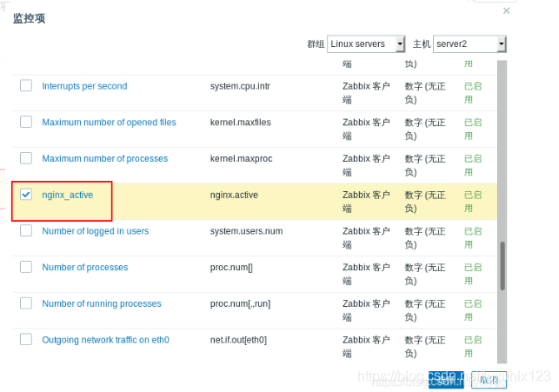Uncheck the nginx_active checkbox
This screenshot has width=559, height=392.
pos(26,195)
